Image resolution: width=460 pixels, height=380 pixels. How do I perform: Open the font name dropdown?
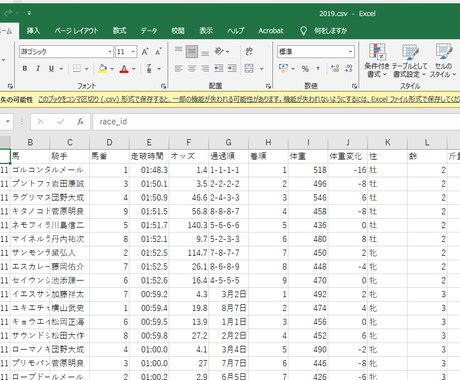pyautogui.click(x=110, y=52)
